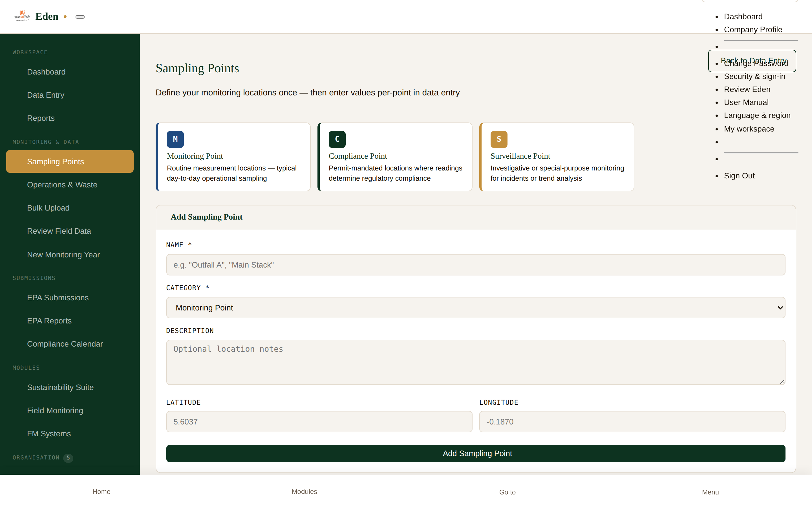Image resolution: width=812 pixels, height=508 pixels.
Task: Focus the Longitude input field
Action: (x=632, y=422)
